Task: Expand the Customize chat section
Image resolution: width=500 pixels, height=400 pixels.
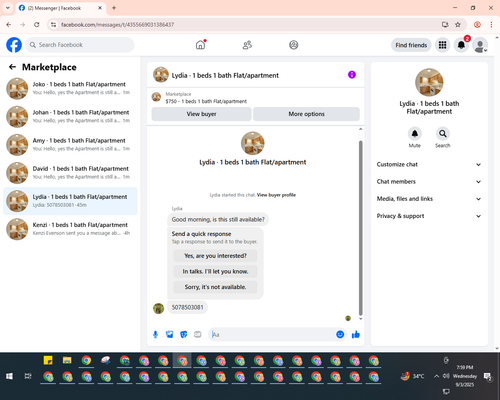Action: (429, 164)
